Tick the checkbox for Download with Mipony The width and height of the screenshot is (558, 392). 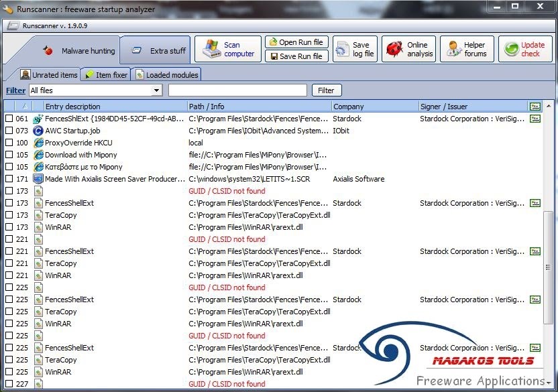[7, 154]
